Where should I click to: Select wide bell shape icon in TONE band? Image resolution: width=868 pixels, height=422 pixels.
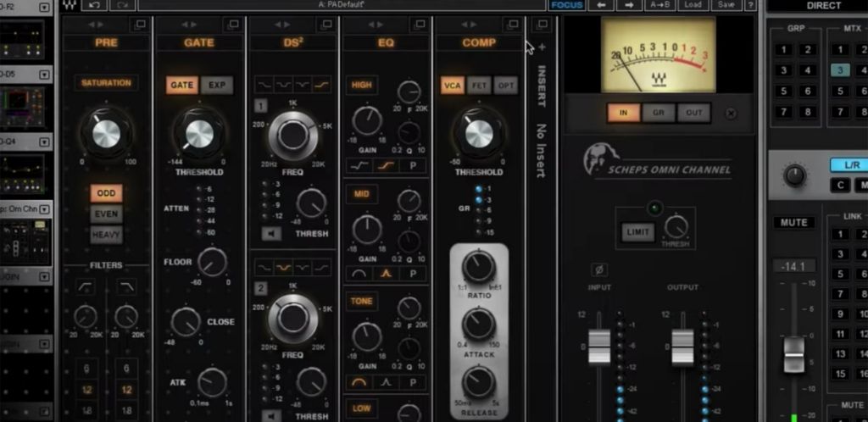[x=359, y=382]
